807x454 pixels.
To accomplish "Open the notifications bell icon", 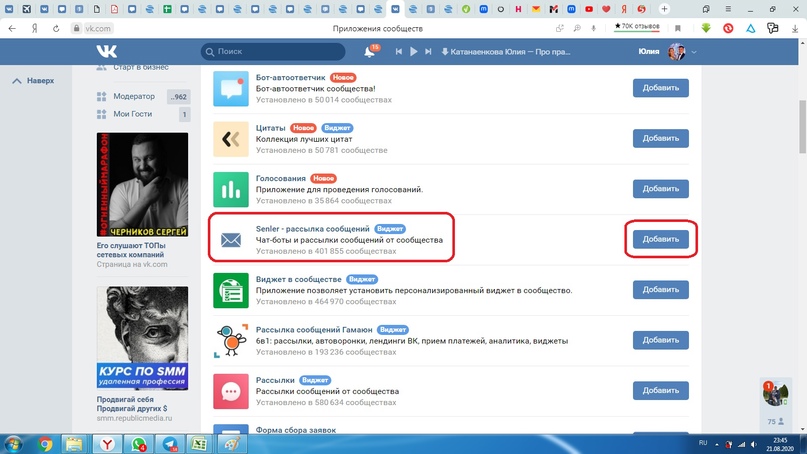I will coord(370,51).
